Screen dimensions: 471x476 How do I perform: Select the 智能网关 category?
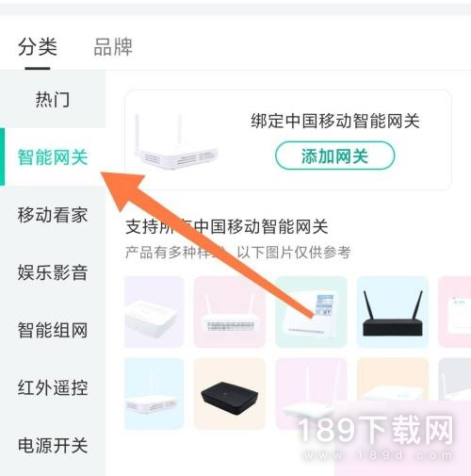coord(53,157)
